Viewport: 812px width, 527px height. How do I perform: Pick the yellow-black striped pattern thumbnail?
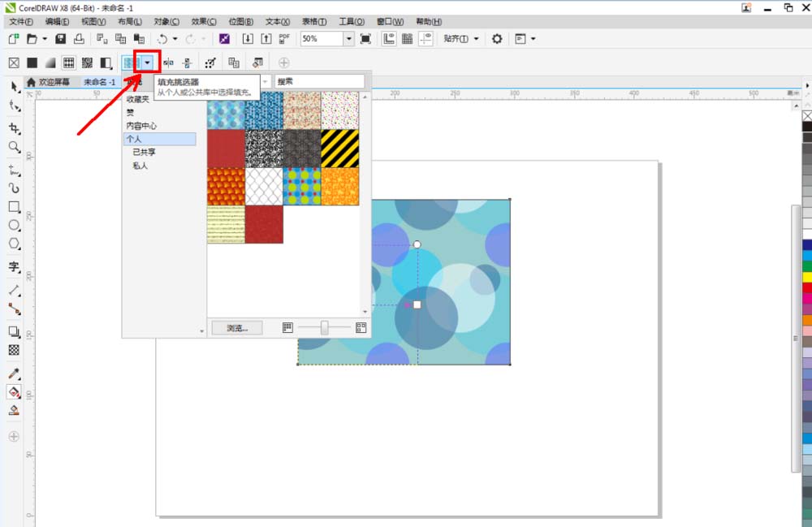339,149
